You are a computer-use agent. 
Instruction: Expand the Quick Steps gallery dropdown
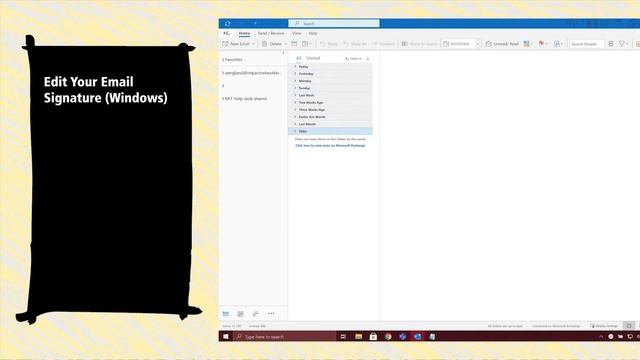pos(478,44)
